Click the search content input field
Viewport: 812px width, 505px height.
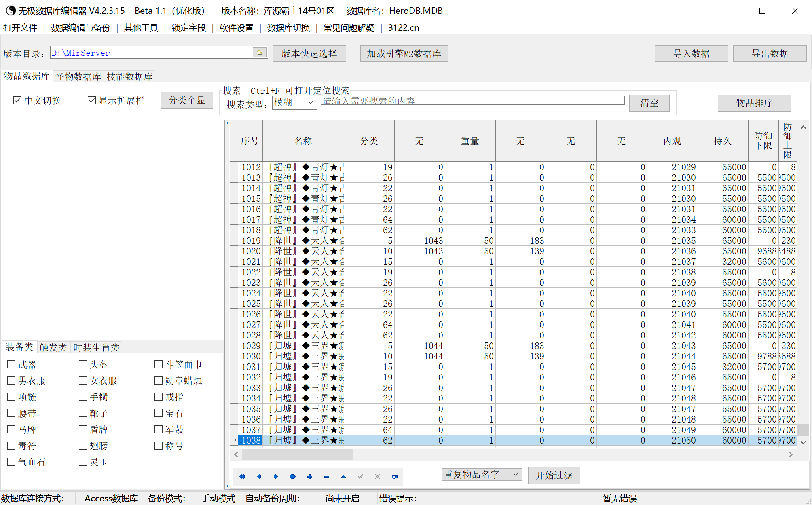[x=473, y=100]
